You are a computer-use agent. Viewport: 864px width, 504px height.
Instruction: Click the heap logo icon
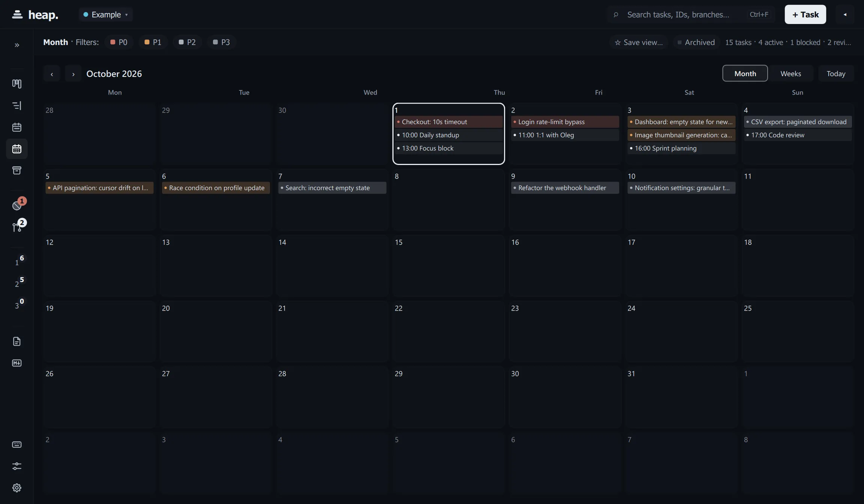tap(17, 14)
